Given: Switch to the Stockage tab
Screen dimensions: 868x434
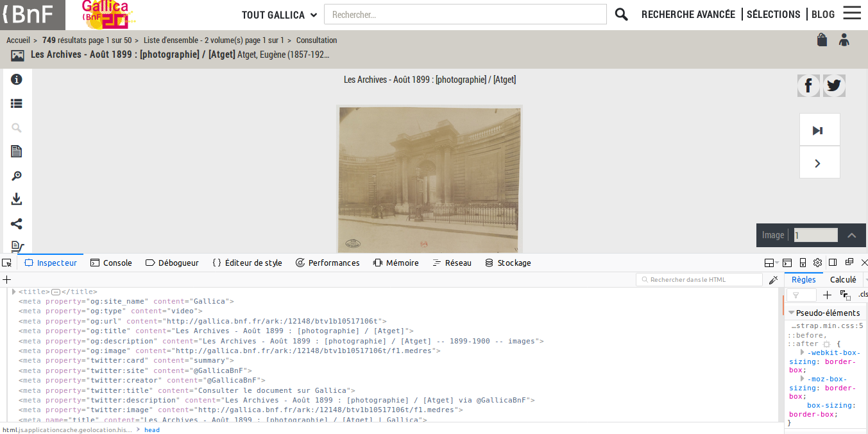Looking at the screenshot, I should coord(508,263).
